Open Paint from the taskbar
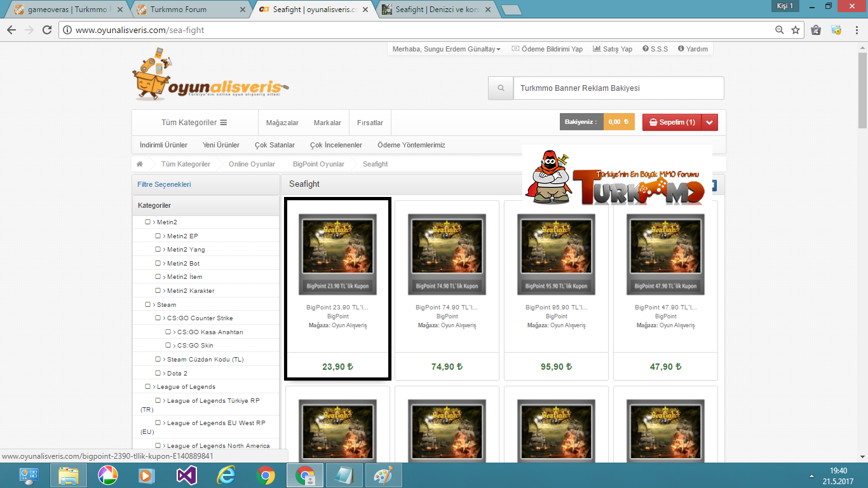This screenshot has height=488, width=868. 383,475
